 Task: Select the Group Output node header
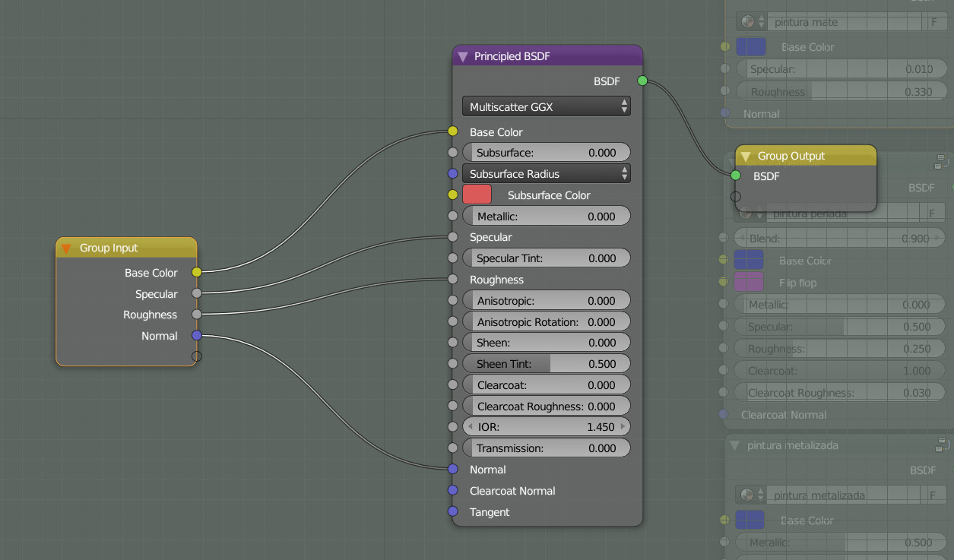pyautogui.click(x=806, y=156)
